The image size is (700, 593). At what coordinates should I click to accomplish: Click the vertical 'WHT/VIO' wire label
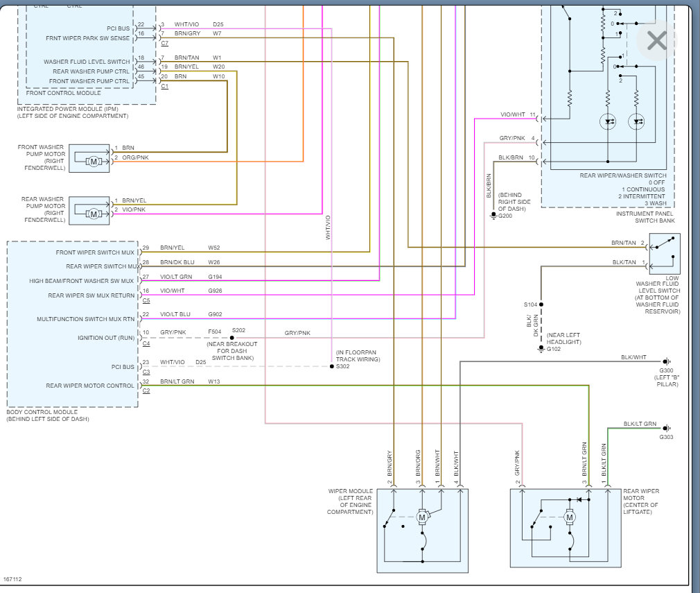328,227
